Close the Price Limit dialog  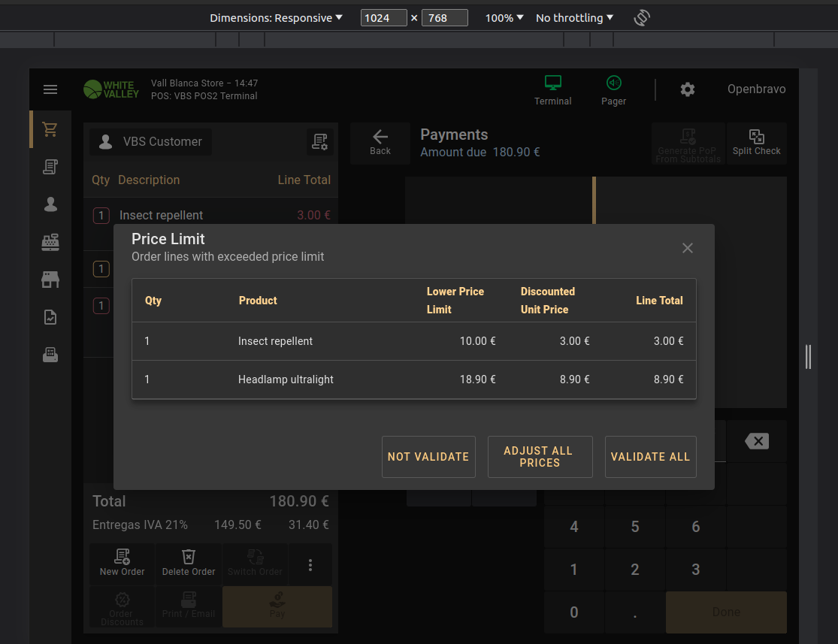(x=687, y=248)
